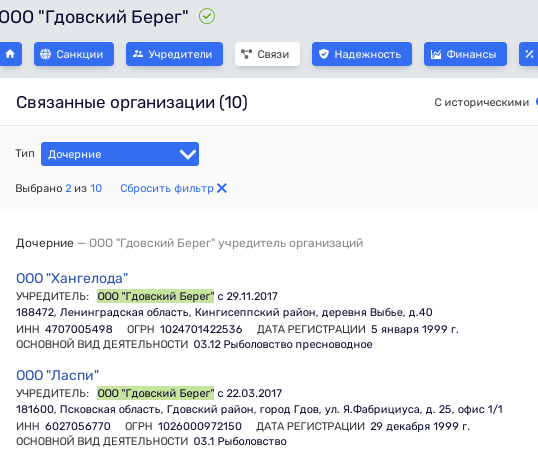Open the Тип dropdown showing Дочерние
Viewport: 538px width, 466px height.
(x=120, y=154)
